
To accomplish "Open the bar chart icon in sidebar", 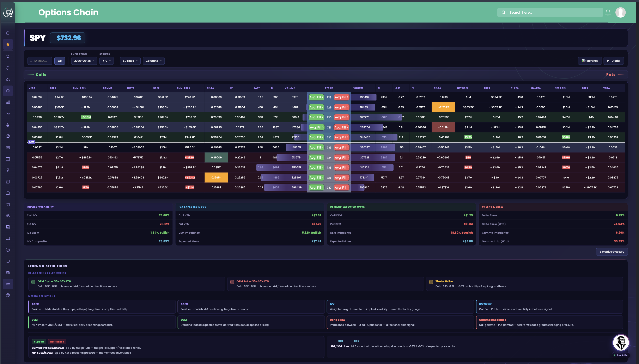I will click(8, 102).
